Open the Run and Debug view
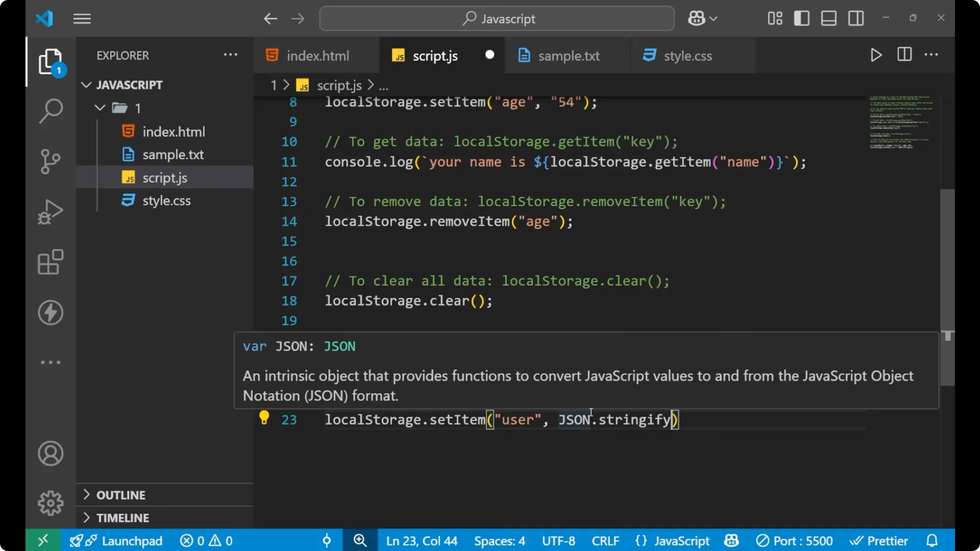The image size is (980, 551). tap(50, 211)
